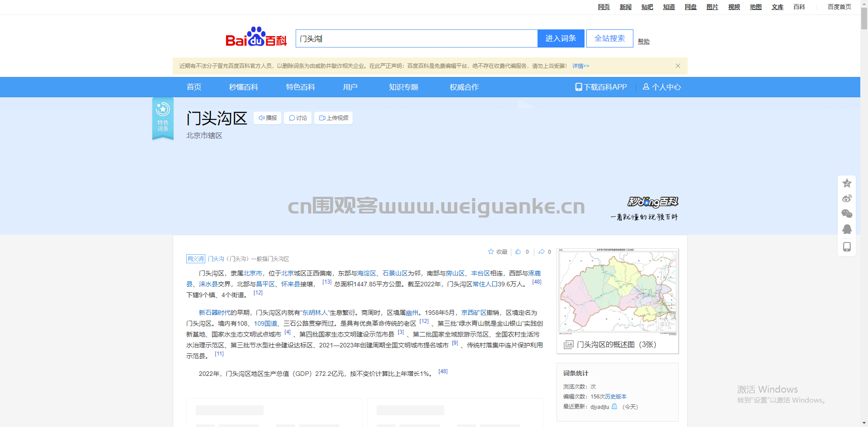Follow the 常住人口 link
Viewport: 868px width, 427px height.
click(485, 284)
